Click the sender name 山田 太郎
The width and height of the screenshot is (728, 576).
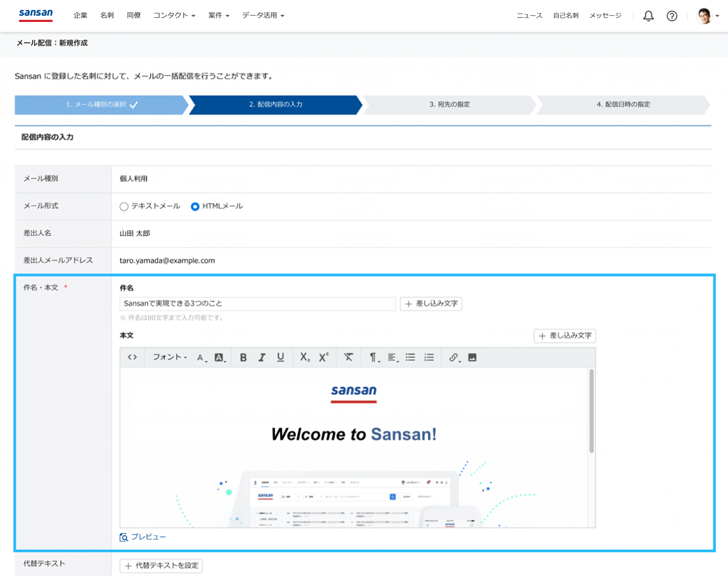[x=135, y=233]
